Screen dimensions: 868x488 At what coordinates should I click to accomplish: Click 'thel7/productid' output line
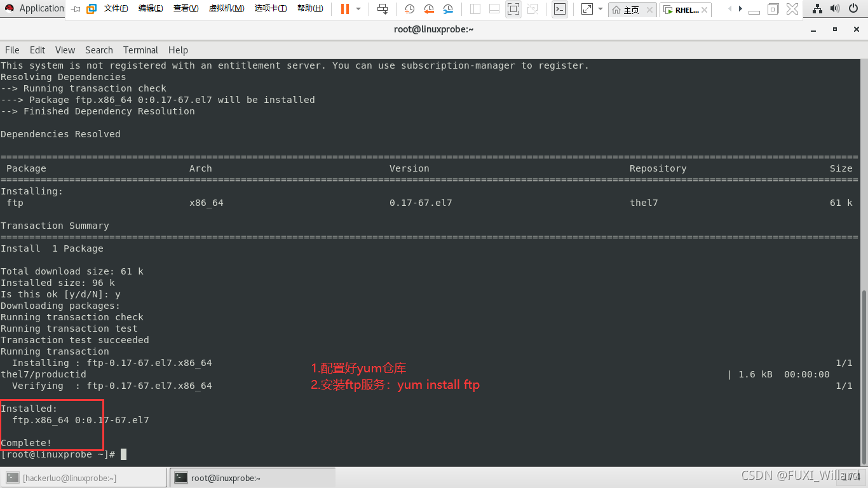click(43, 374)
